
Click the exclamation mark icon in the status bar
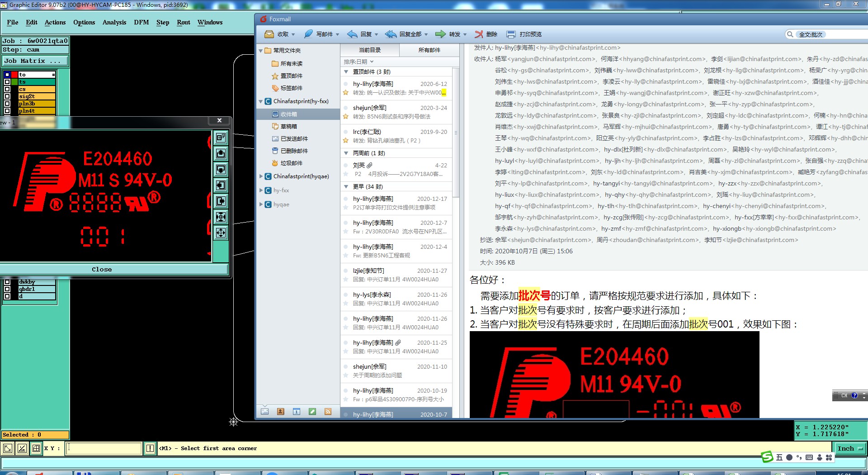point(150,448)
